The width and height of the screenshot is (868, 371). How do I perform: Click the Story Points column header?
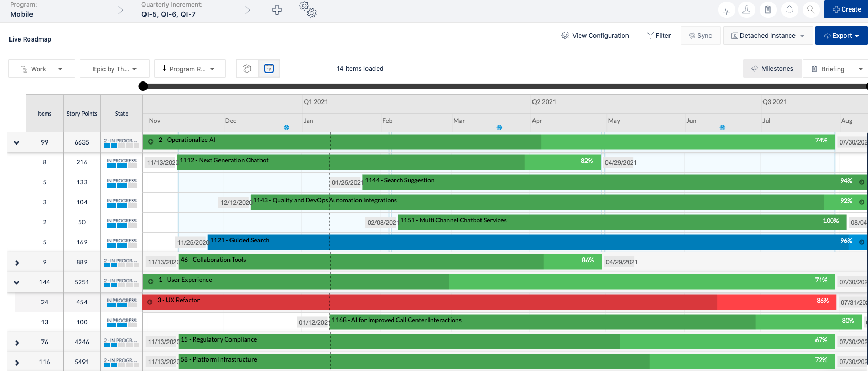click(x=82, y=114)
